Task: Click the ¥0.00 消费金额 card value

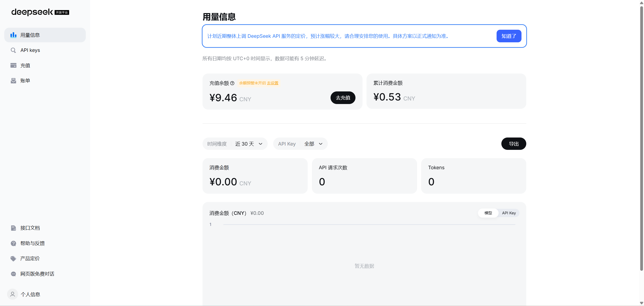Action: pos(223,182)
